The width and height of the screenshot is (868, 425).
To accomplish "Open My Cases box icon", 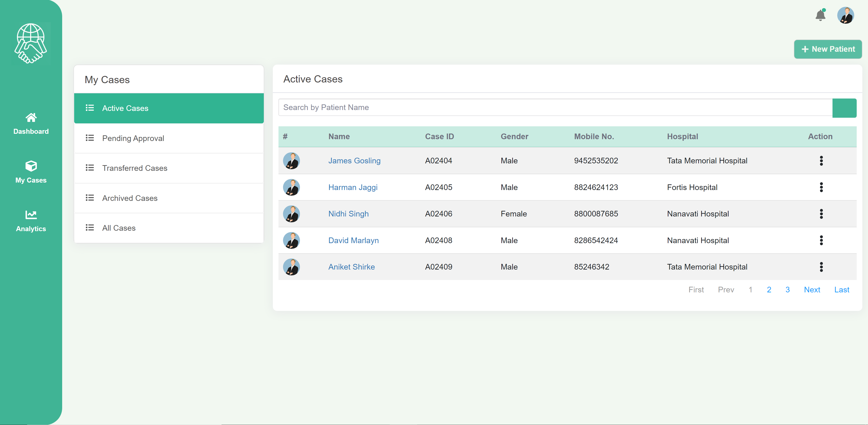I will pos(31,166).
